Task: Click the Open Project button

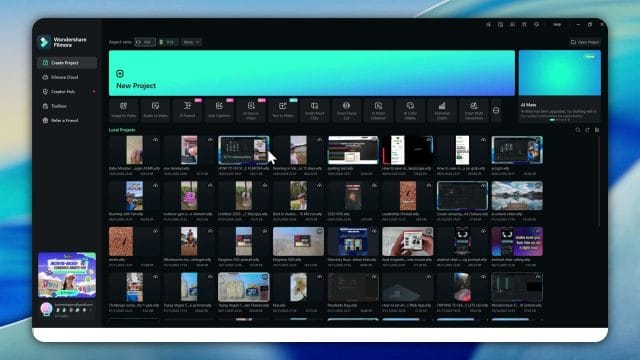Action: point(585,42)
